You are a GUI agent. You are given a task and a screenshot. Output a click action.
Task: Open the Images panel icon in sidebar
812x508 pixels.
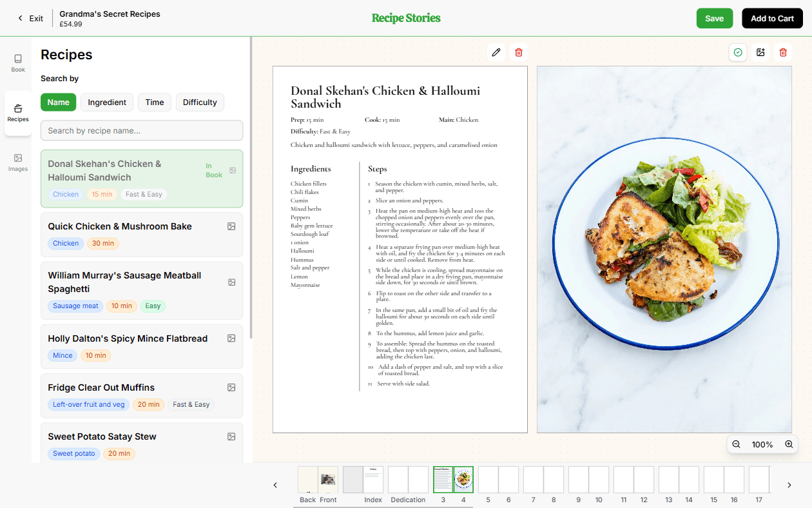coord(17,161)
